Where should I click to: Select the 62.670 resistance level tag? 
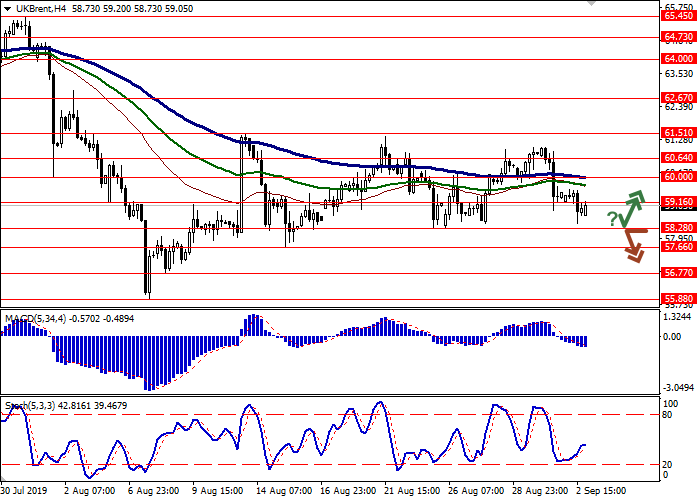[x=678, y=98]
